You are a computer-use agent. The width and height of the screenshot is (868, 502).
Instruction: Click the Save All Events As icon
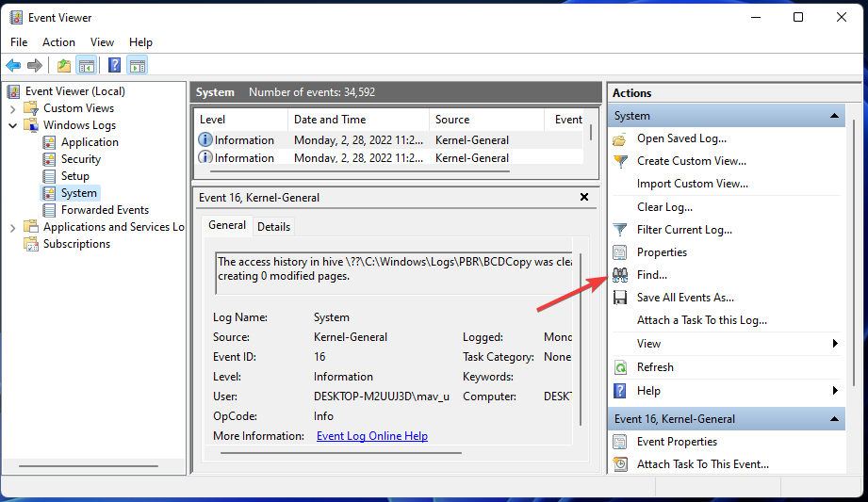coord(620,298)
